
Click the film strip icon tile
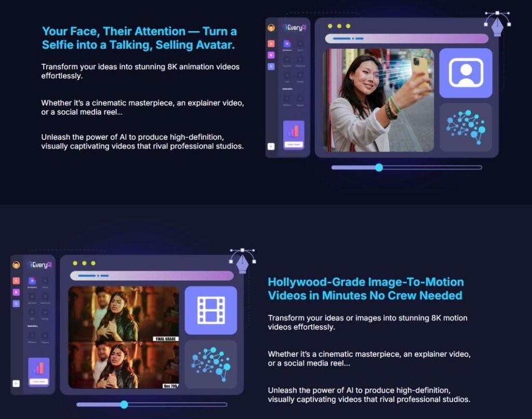pos(211,310)
